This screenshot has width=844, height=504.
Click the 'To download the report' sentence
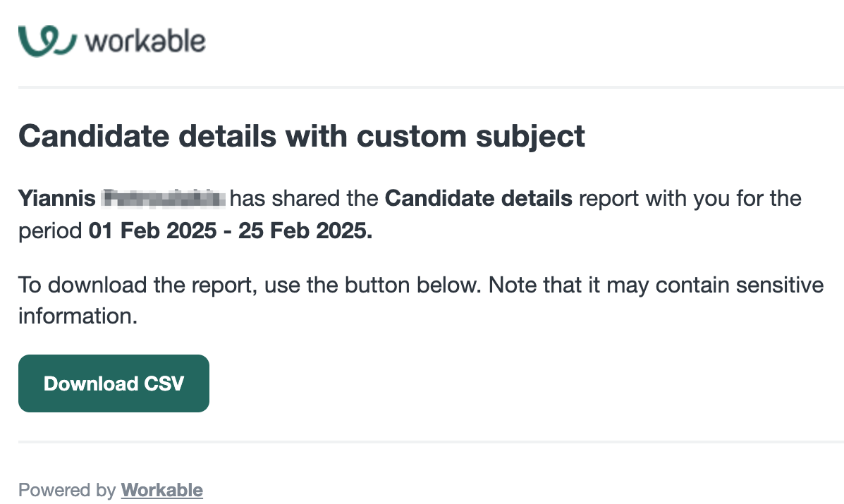[250, 285]
